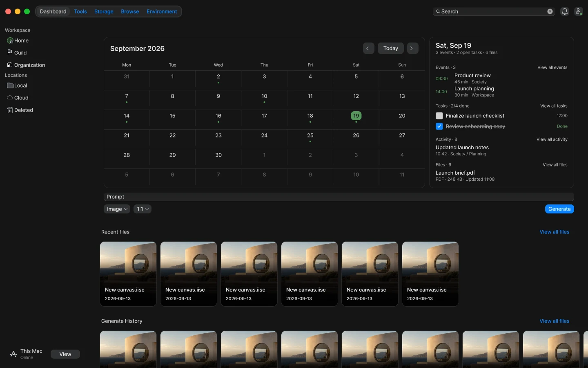Open View all tasks link
588x368 pixels.
coord(554,106)
